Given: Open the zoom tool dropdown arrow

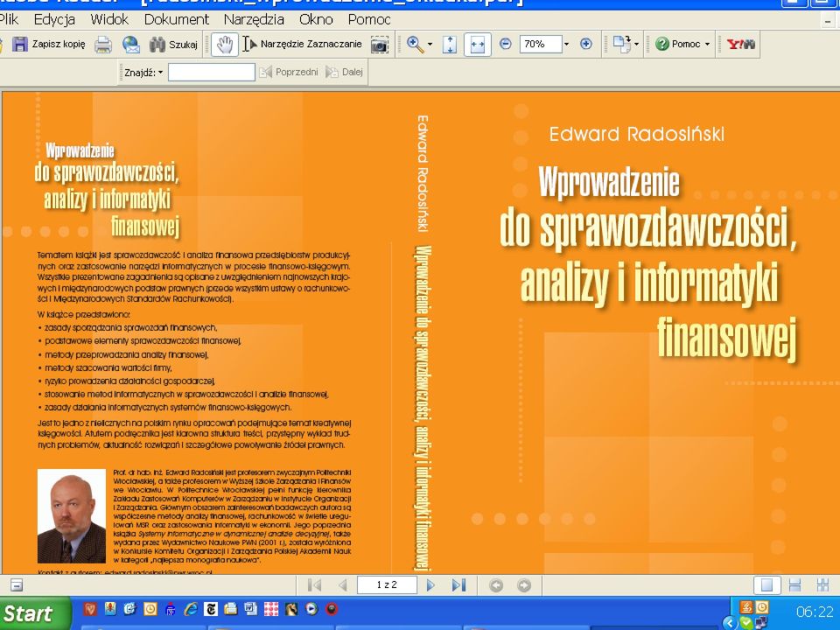Looking at the screenshot, I should (430, 45).
